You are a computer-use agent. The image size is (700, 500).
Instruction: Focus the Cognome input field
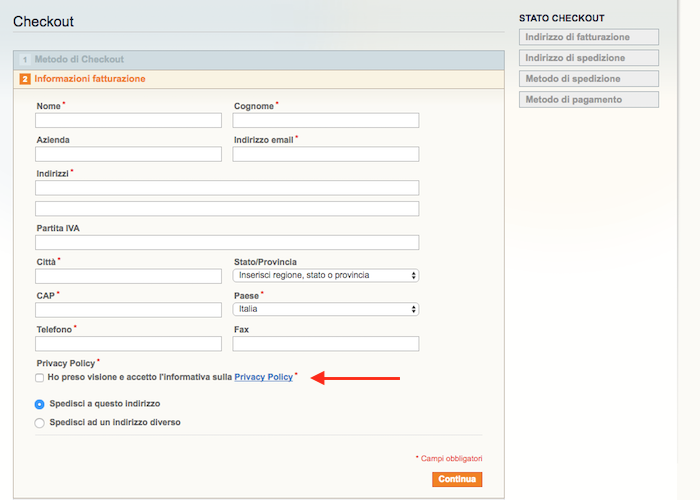pyautogui.click(x=326, y=121)
